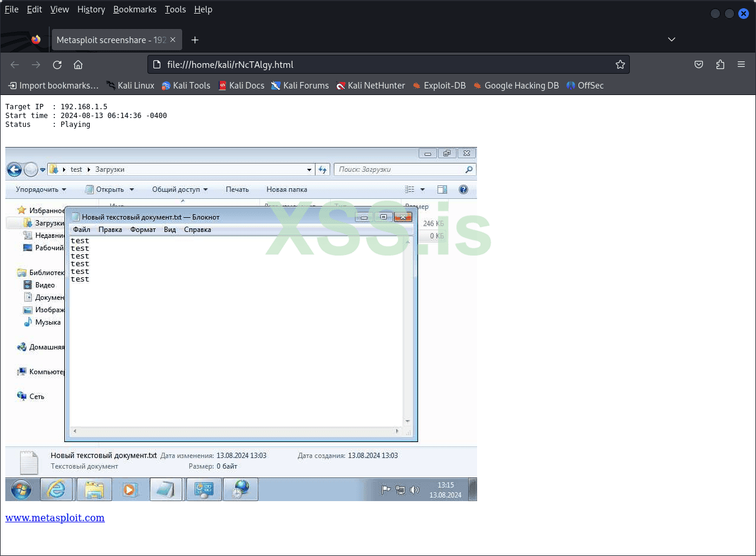
Task: Expand the view options arrow
Action: [x=422, y=189]
